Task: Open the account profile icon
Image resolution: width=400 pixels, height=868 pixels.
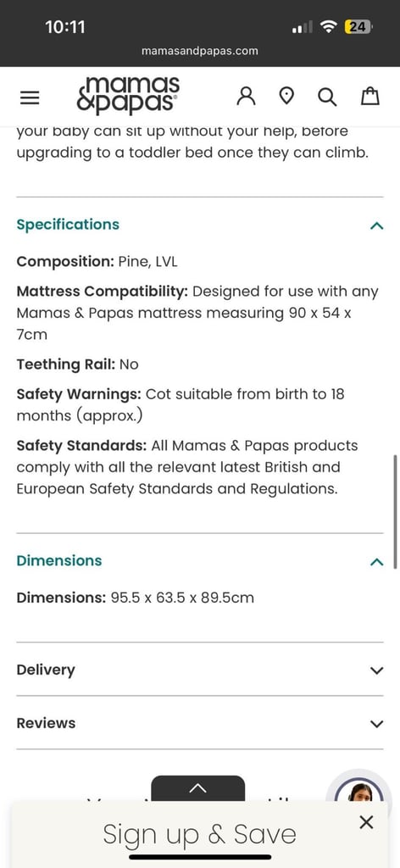Action: (247, 97)
